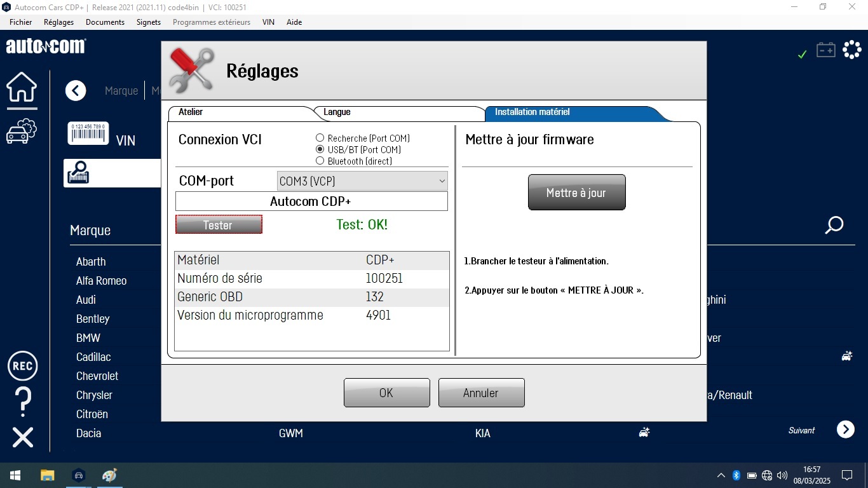The image size is (868, 488).
Task: Open File Explorer from the taskbar
Action: [x=47, y=475]
